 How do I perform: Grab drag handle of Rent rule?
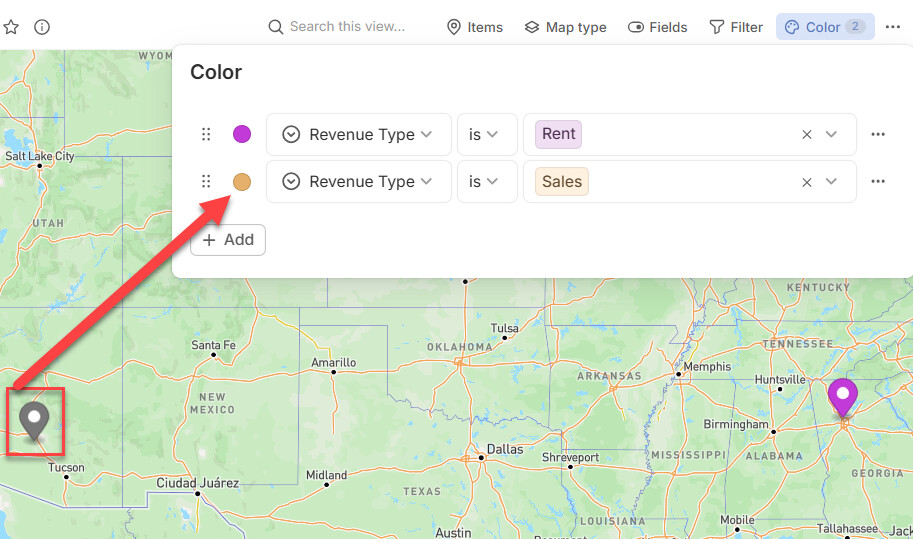point(206,134)
